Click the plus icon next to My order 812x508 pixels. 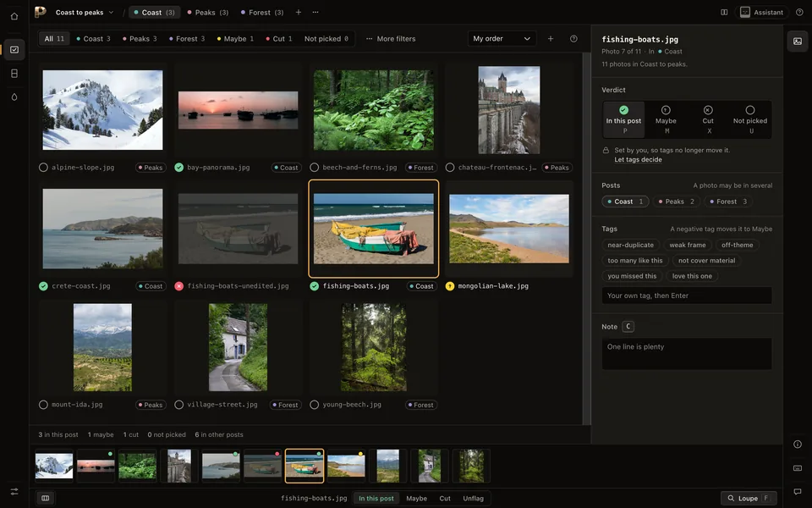[551, 39]
